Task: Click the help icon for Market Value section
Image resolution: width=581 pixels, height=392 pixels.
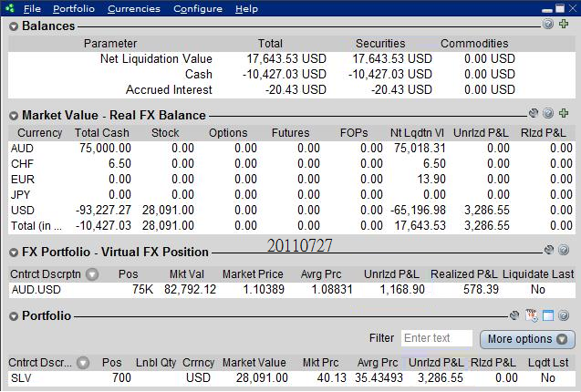Action: (548, 113)
